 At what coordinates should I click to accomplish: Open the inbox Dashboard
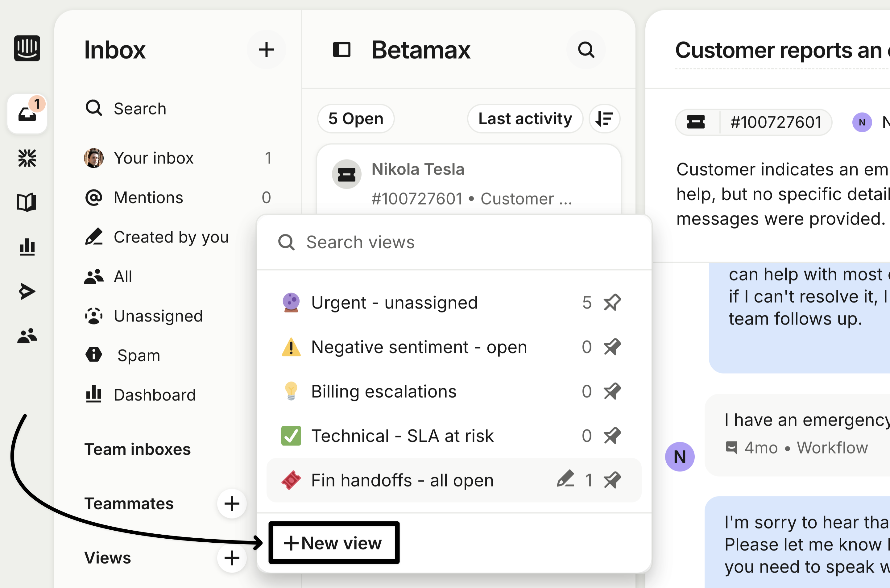[x=140, y=395]
